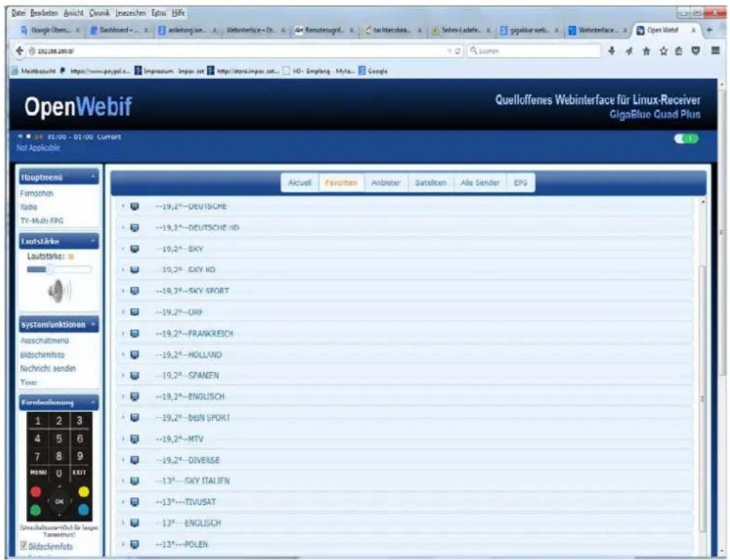730x560 pixels.
Task: Click the TV icon beside --19,2°--DEUTSCHE
Action: click(x=135, y=206)
